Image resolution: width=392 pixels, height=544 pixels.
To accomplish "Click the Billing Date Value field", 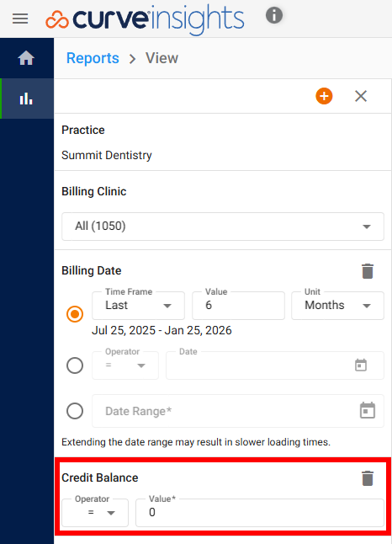I will [x=238, y=306].
